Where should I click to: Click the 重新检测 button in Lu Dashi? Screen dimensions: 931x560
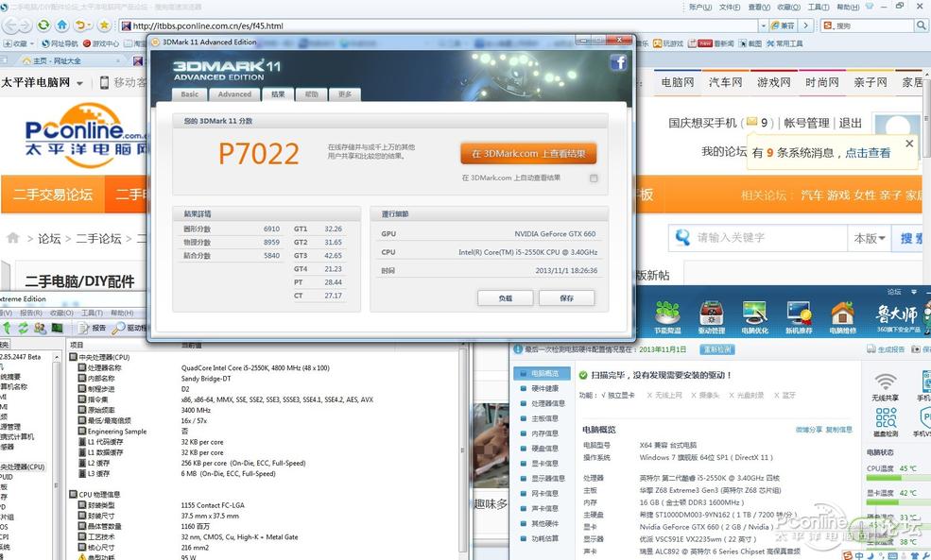pos(717,349)
